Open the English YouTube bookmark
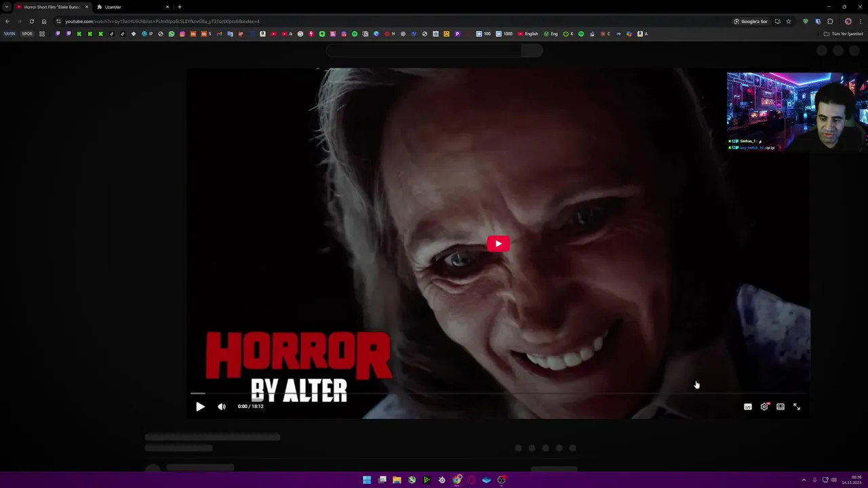 click(x=528, y=34)
